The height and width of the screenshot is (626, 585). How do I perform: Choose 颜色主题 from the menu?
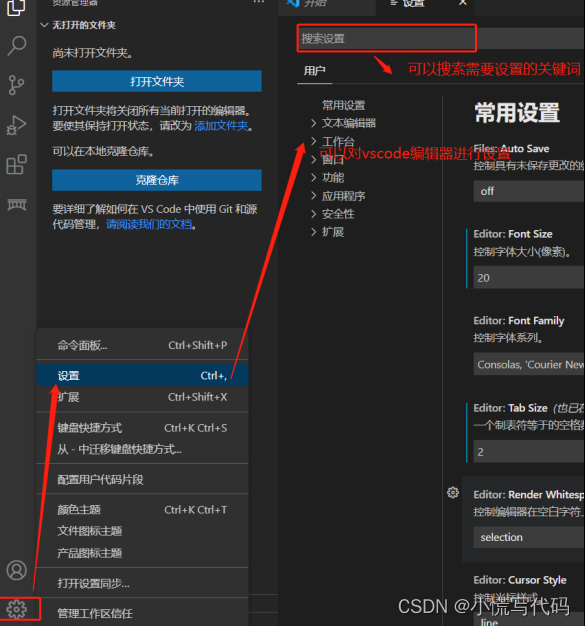(x=142, y=510)
